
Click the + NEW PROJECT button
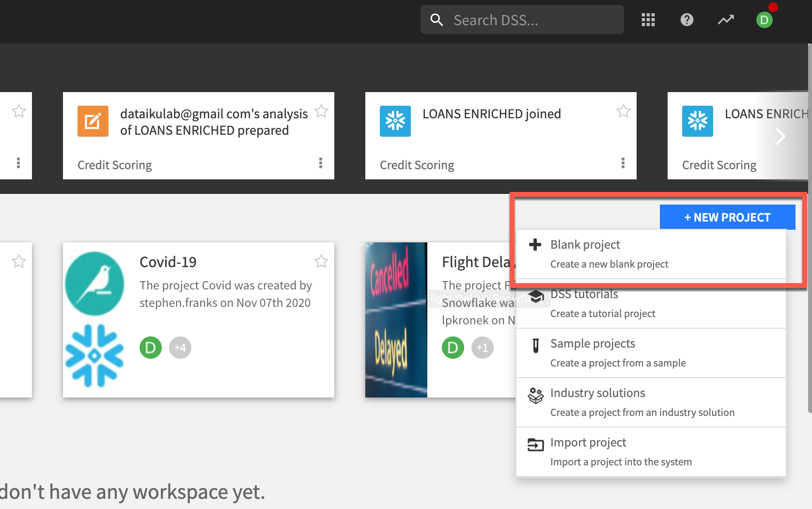pos(727,217)
